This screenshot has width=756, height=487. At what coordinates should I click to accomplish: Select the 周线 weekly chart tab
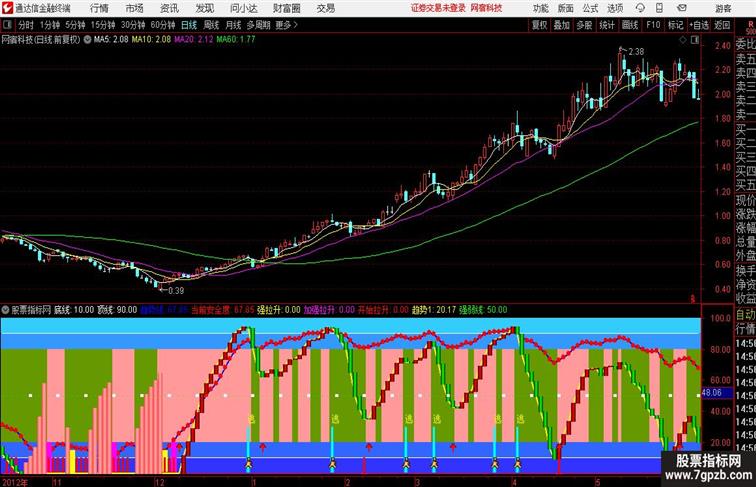211,25
